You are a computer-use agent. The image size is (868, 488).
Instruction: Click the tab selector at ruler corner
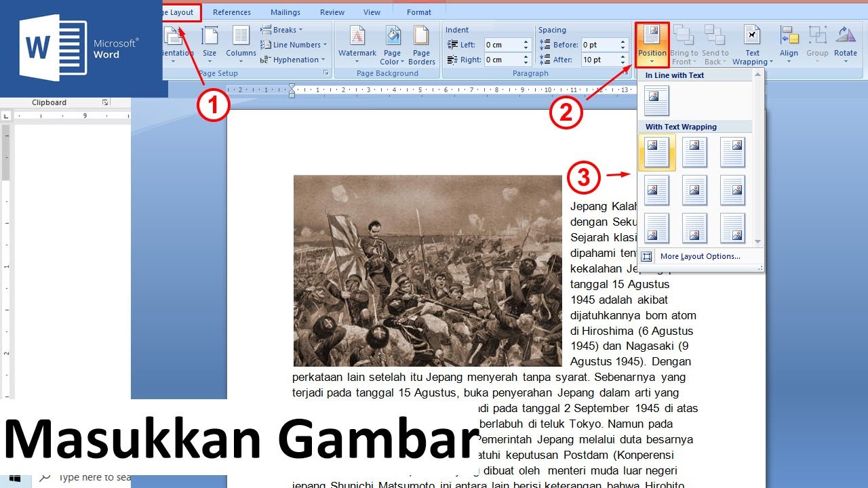coord(6,117)
